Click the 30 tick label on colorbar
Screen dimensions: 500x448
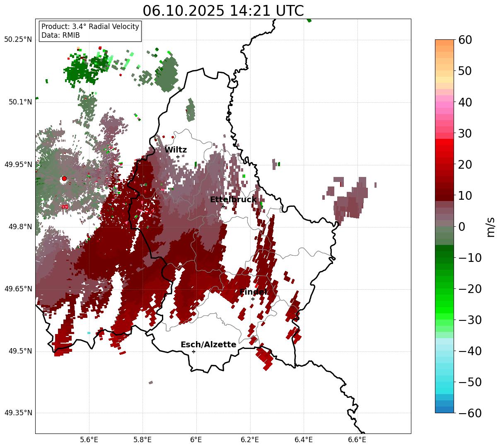(x=465, y=133)
